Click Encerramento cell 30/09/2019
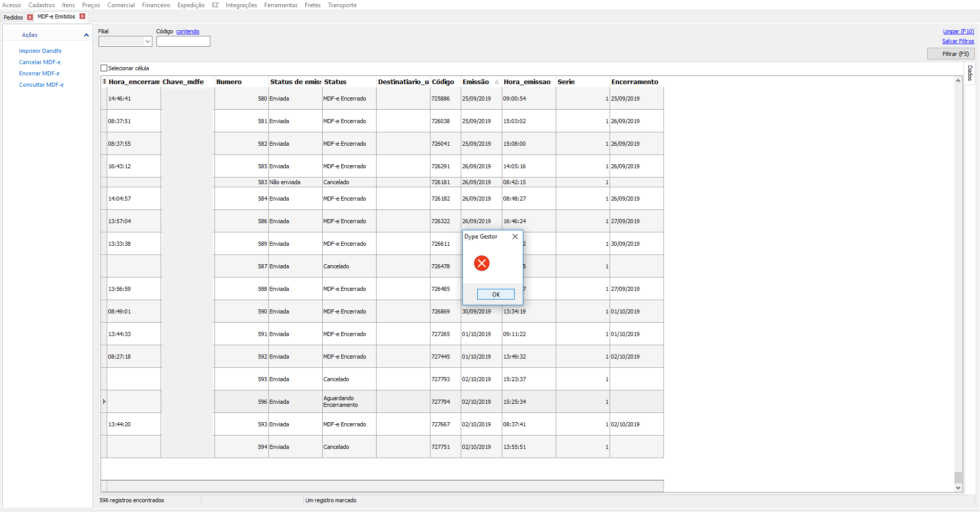The width and height of the screenshot is (980, 512). pos(637,244)
